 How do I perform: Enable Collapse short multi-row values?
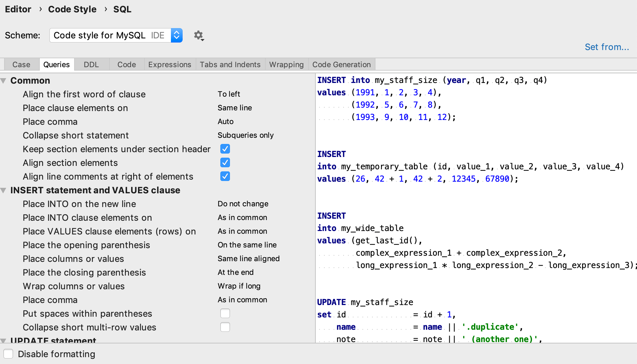tap(225, 327)
